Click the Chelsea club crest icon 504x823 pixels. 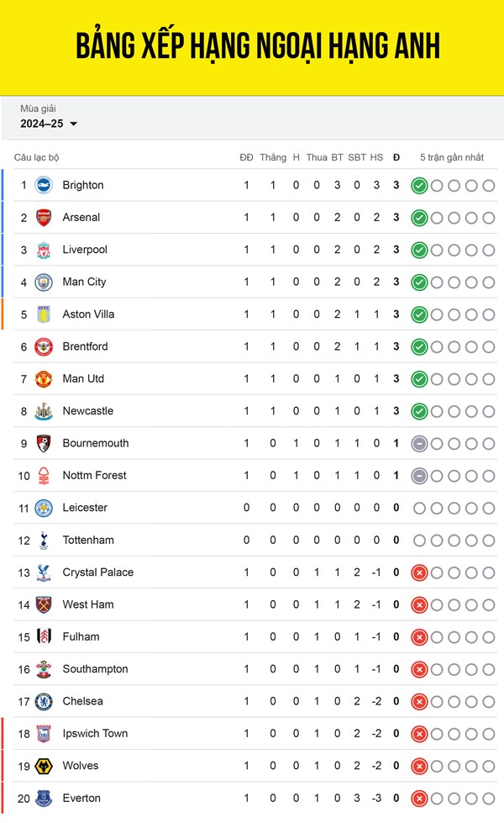pyautogui.click(x=44, y=702)
